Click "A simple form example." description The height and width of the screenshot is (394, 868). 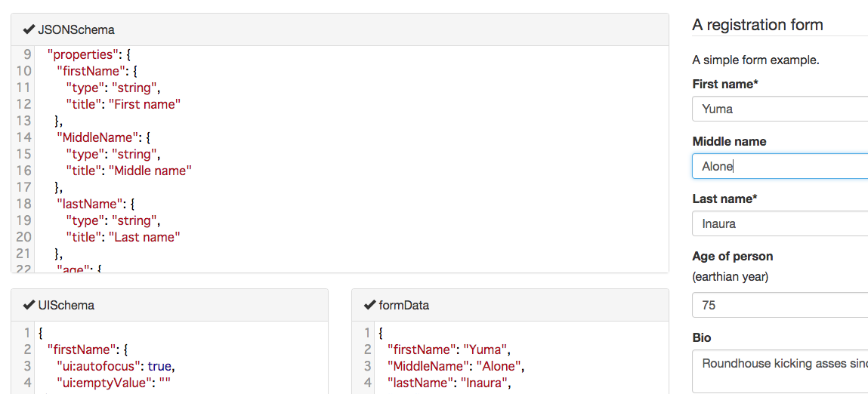pos(755,60)
